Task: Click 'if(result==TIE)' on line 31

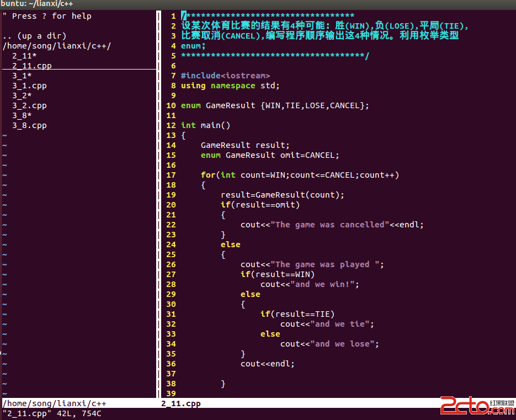Action: (297, 314)
